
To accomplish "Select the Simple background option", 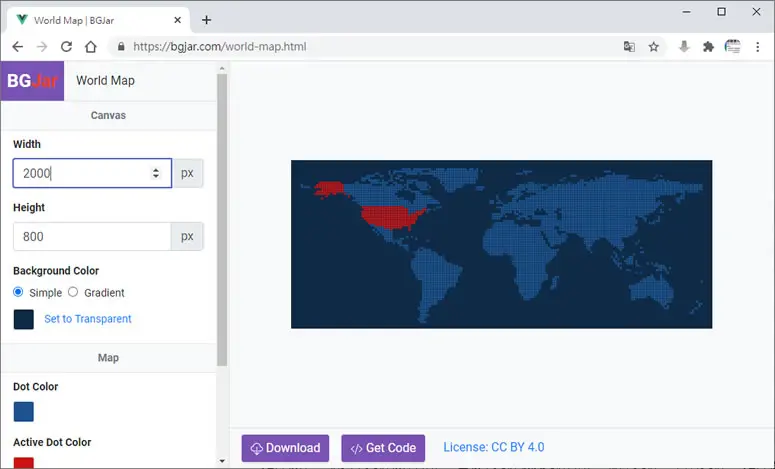I will pos(18,292).
